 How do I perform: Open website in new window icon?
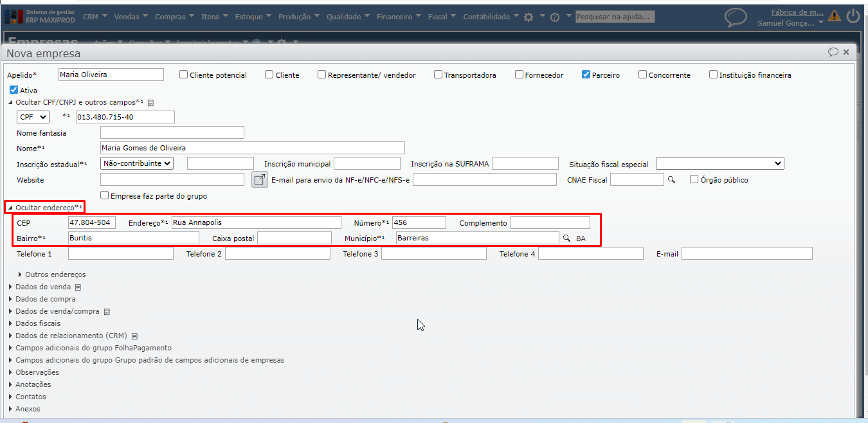[259, 180]
